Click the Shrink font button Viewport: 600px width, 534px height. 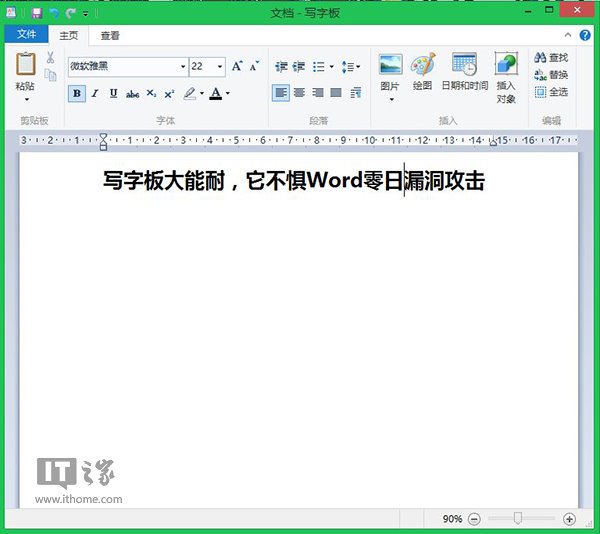coord(254,66)
